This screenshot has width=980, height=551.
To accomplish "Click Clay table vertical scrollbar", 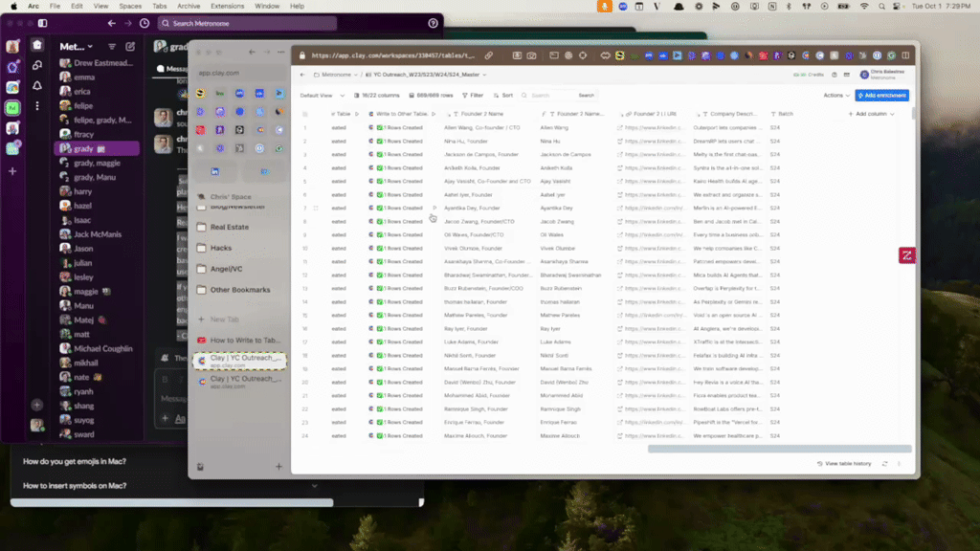I will coord(913,114).
